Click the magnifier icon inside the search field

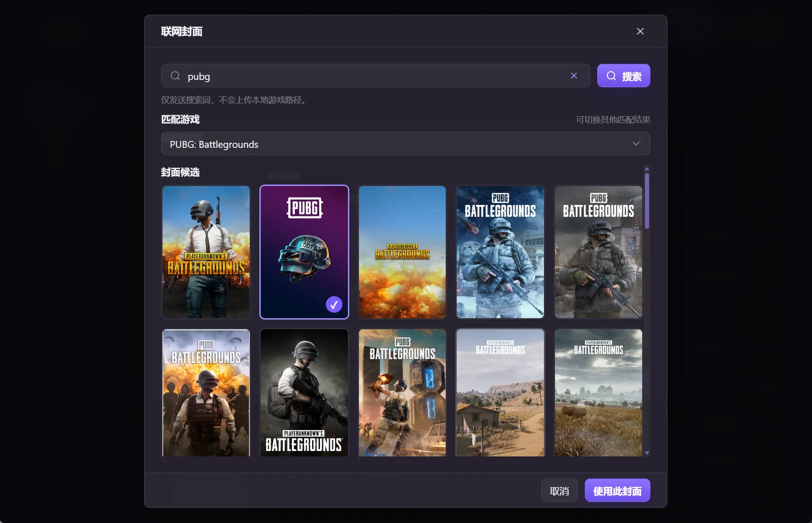175,76
